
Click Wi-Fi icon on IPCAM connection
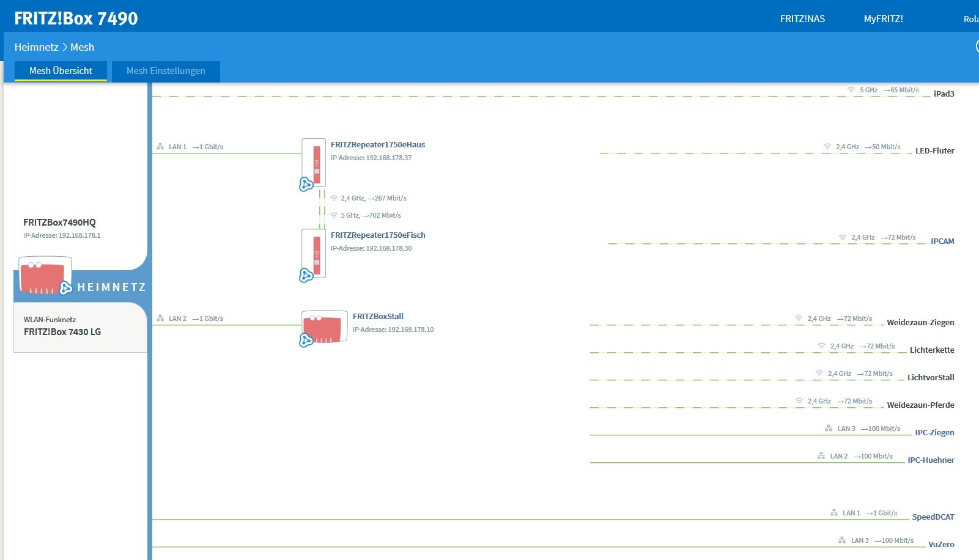(843, 237)
